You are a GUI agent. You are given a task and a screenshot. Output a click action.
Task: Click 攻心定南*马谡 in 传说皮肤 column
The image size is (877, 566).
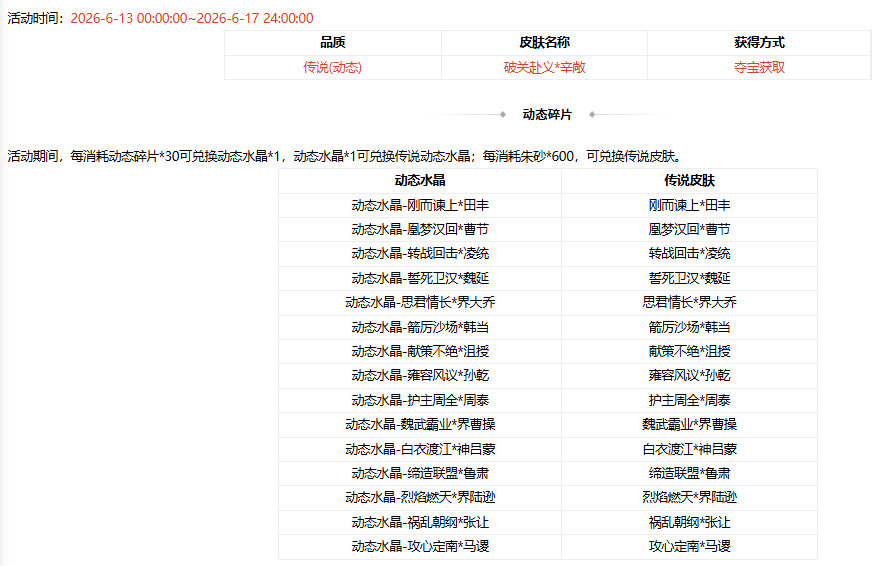(689, 546)
